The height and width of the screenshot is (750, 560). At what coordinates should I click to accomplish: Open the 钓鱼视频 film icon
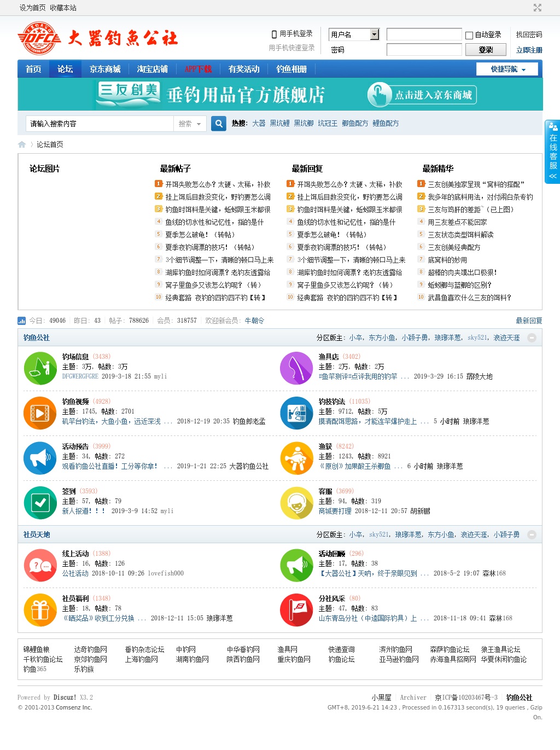tap(40, 413)
